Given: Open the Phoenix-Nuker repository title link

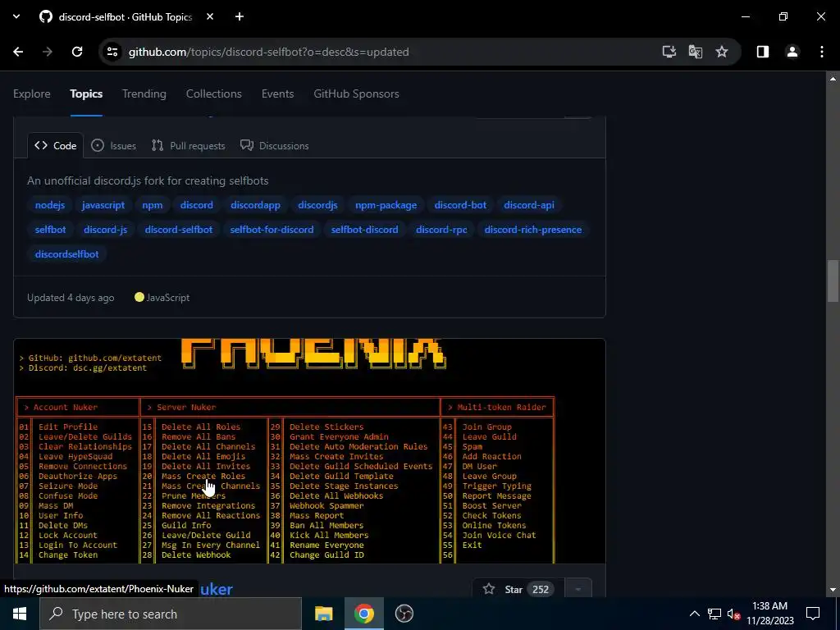Looking at the screenshot, I should click(217, 589).
